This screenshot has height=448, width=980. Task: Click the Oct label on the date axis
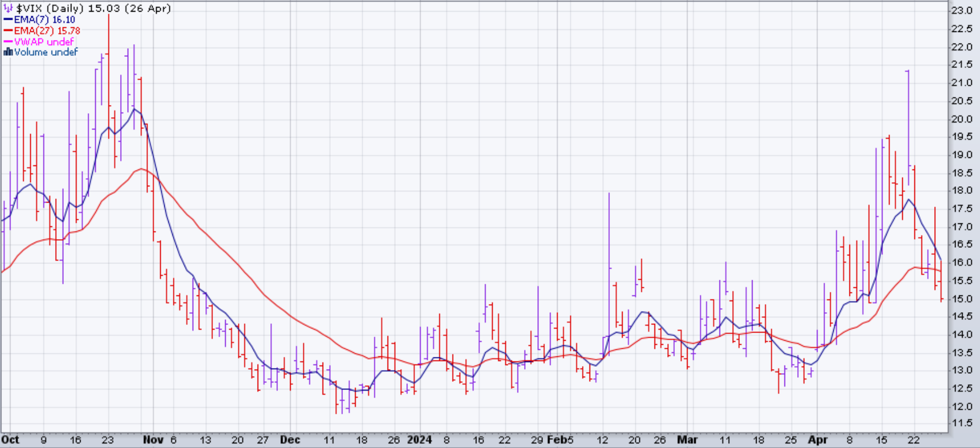pyautogui.click(x=10, y=440)
